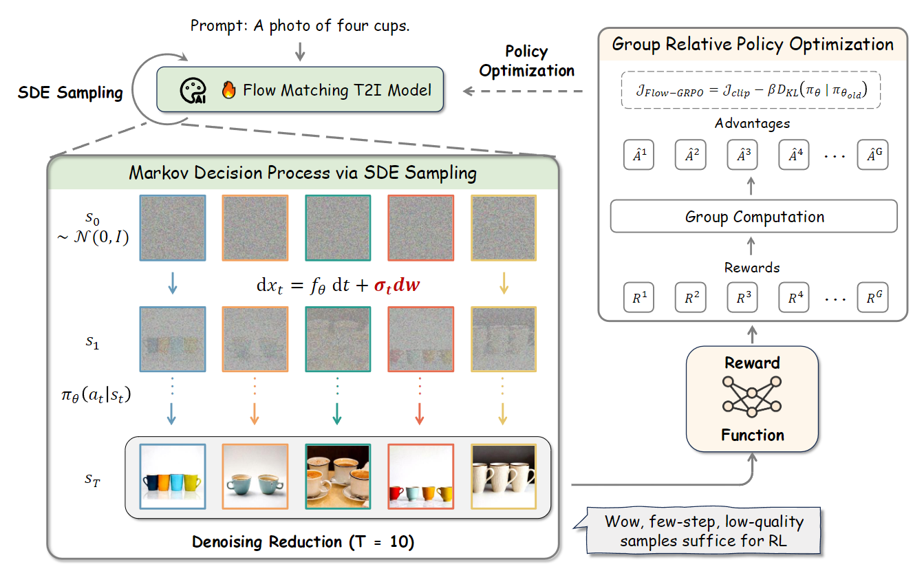Screen dimensions: 924x571
Task: Click the Rewards label
Action: click(x=753, y=268)
